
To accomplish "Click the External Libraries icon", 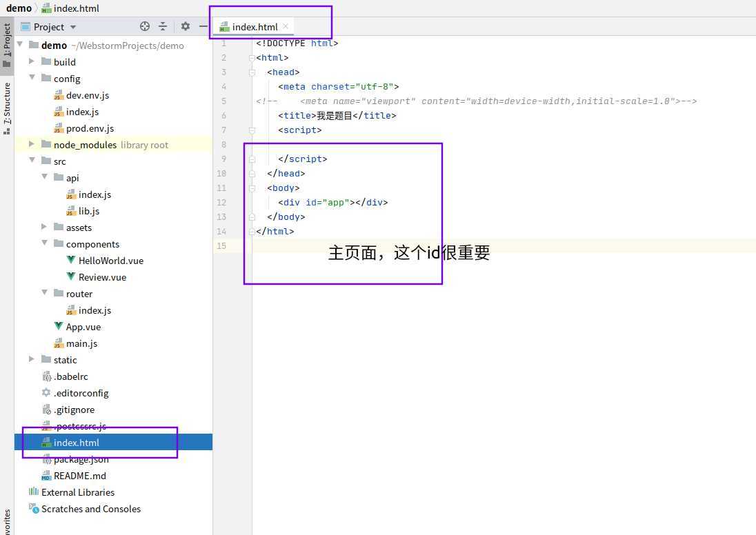I will point(33,492).
